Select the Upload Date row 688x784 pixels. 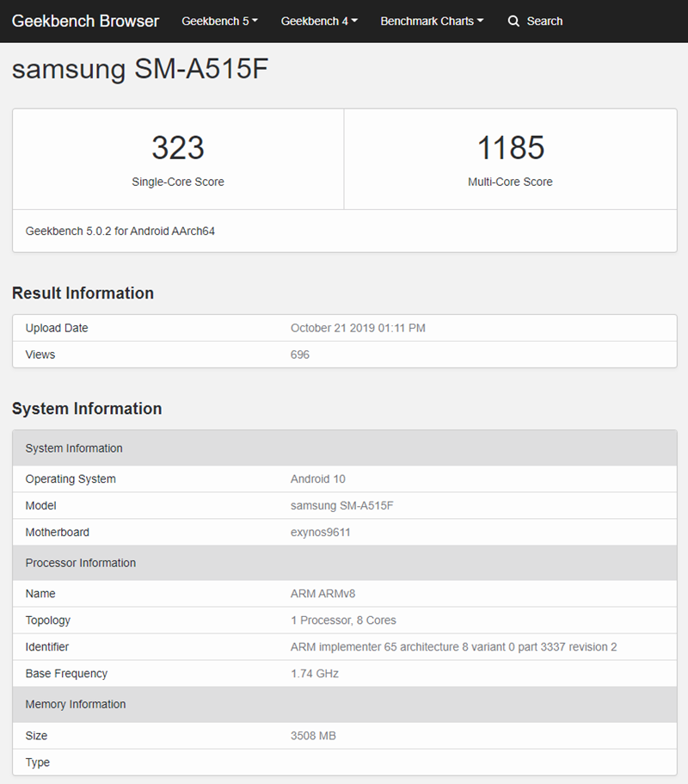[x=344, y=328]
